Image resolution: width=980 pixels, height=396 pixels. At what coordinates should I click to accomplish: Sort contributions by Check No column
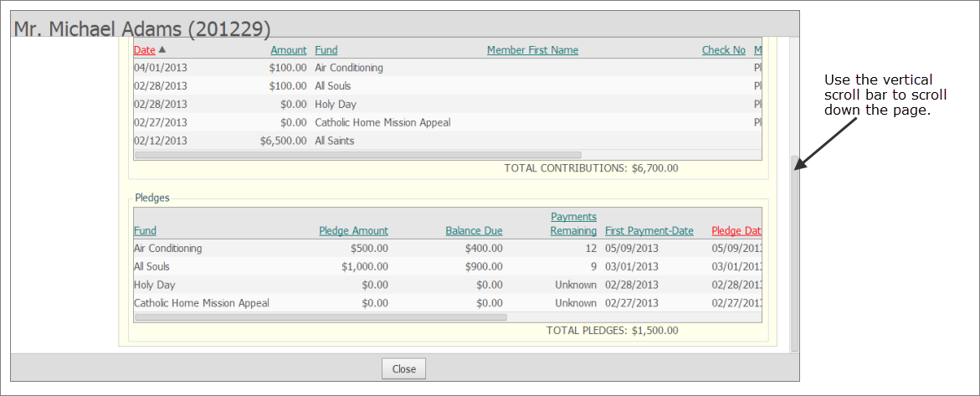(x=723, y=50)
